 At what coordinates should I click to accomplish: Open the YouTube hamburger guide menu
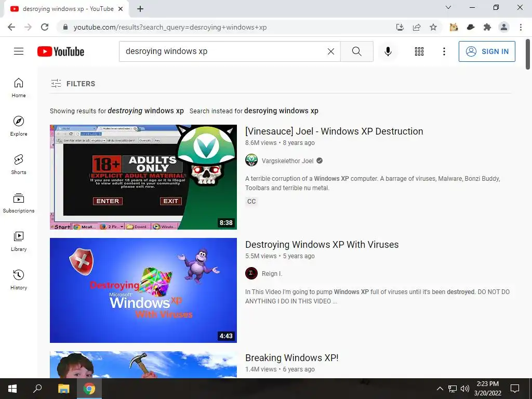(19, 51)
